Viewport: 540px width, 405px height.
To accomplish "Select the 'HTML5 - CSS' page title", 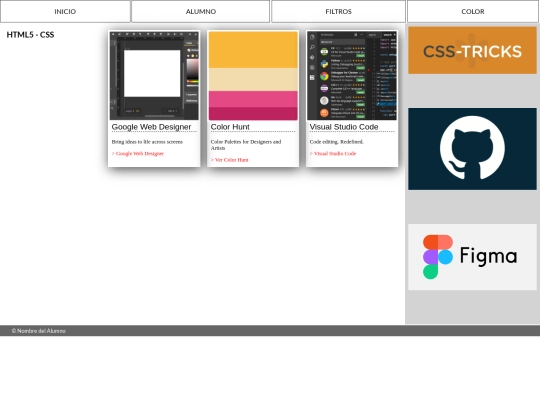I will [x=30, y=34].
